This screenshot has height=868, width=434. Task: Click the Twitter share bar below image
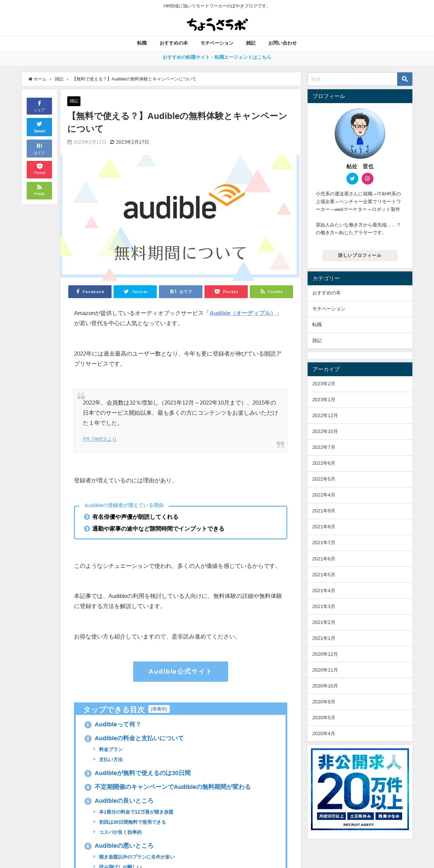[135, 292]
